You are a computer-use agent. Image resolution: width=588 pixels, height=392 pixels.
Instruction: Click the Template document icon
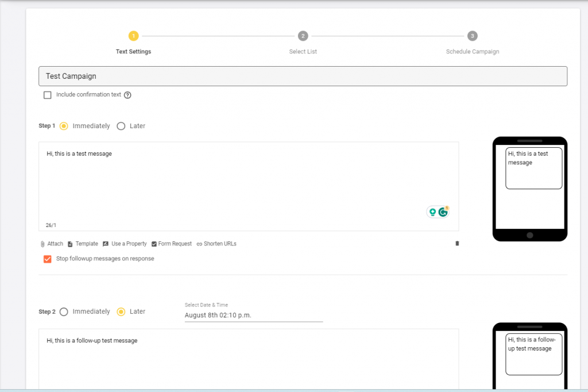(70, 244)
